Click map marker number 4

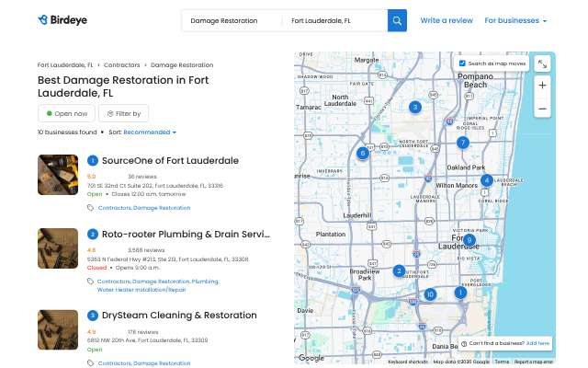[x=486, y=180]
